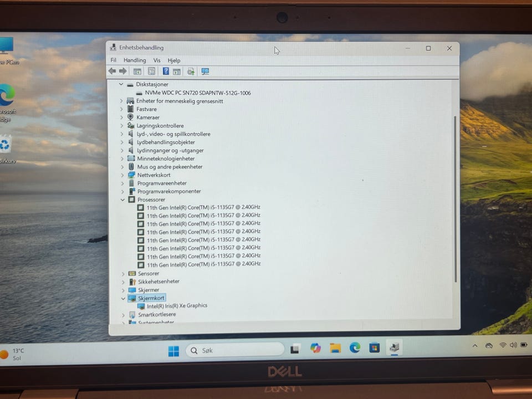Open the Vis menu
Viewport: 532px width, 399px height.
point(157,60)
